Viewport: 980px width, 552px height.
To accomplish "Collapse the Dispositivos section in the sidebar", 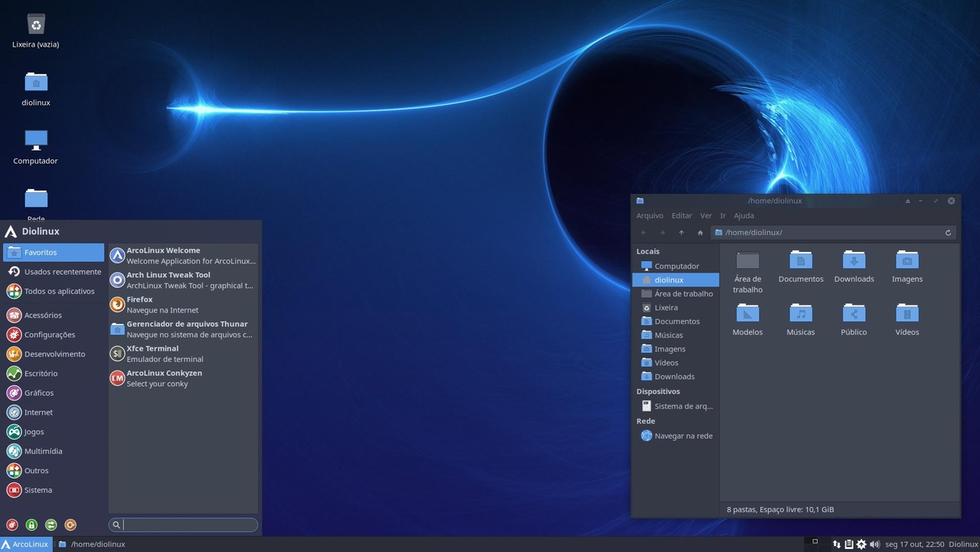I will (x=658, y=391).
